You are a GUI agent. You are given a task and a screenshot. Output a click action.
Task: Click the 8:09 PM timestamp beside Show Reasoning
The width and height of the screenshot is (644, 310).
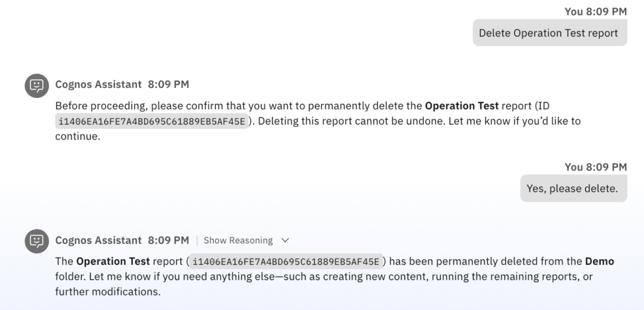pos(169,240)
